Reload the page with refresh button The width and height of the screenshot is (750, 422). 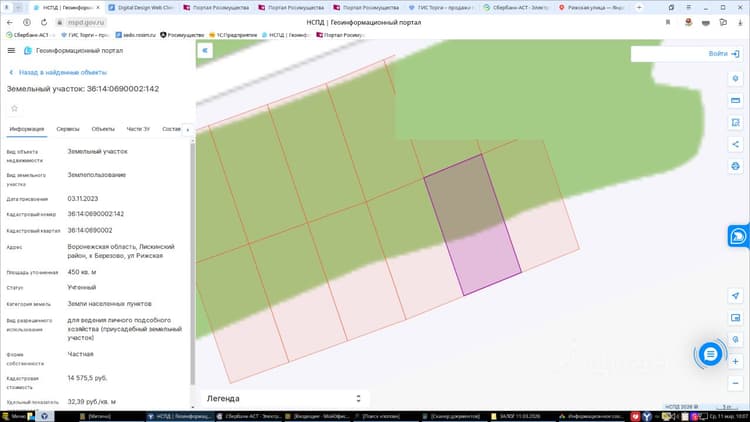(x=44, y=22)
